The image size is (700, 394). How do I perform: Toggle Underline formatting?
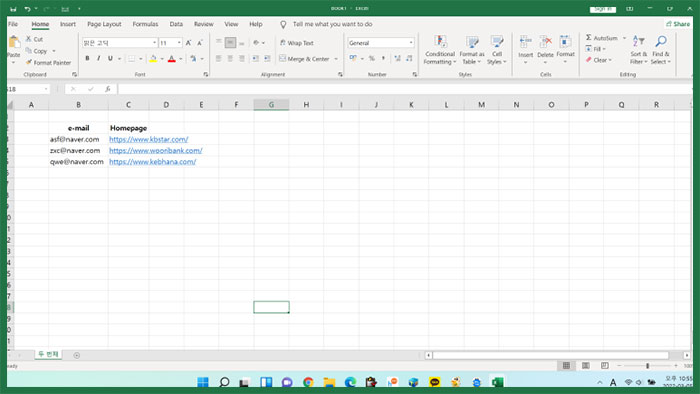click(x=110, y=58)
